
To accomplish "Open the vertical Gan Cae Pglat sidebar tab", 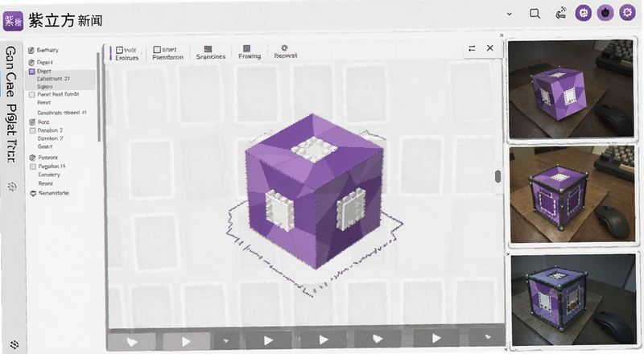I will [x=11, y=104].
